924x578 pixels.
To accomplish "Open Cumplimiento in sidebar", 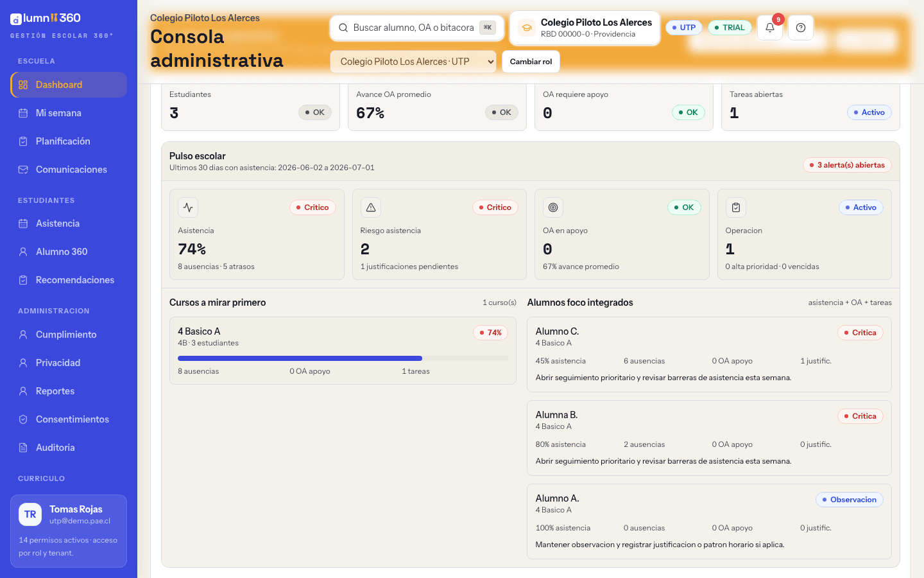I will tap(69, 335).
